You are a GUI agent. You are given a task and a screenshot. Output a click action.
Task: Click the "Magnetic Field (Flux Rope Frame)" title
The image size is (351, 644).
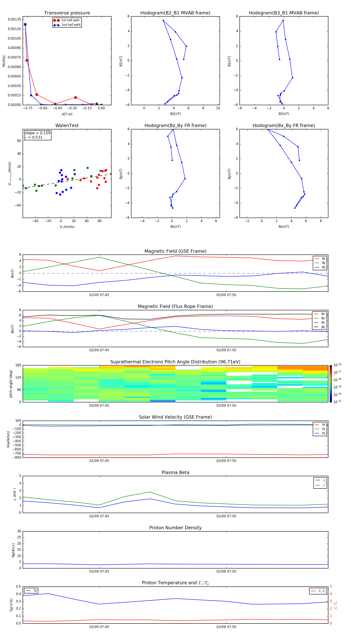tap(175, 307)
